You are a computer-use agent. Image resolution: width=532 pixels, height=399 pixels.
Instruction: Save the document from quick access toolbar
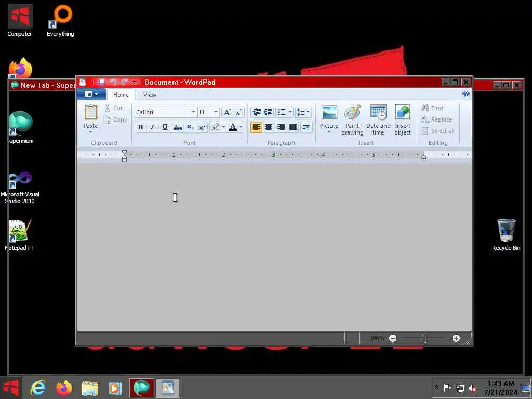[x=101, y=82]
